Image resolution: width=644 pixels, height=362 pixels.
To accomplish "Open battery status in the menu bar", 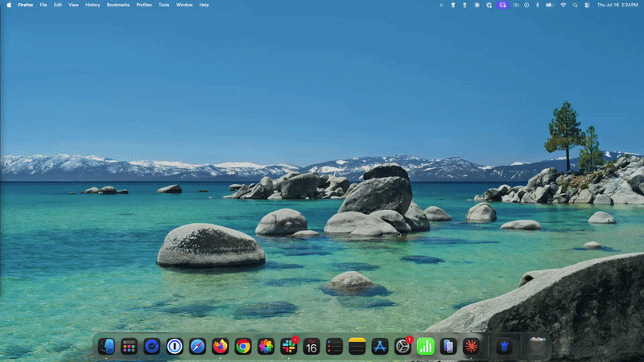I will 550,5.
